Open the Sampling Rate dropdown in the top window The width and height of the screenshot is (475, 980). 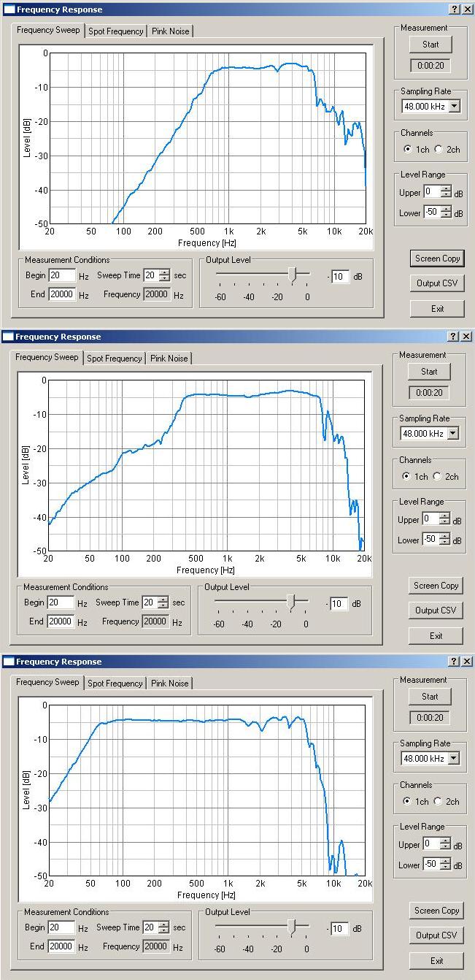point(455,107)
